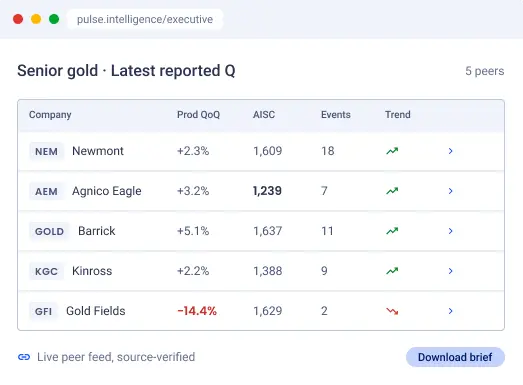
Task: Select the NEM ticker badge
Action: (x=46, y=151)
